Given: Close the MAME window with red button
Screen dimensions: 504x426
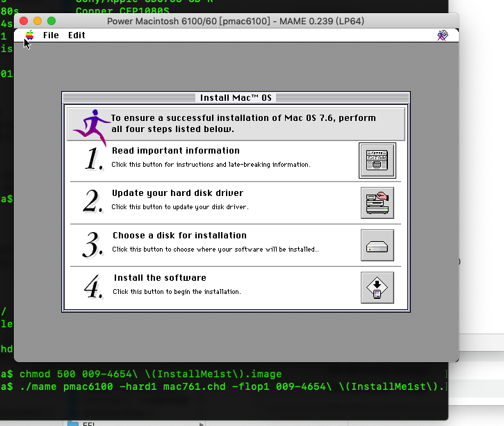Looking at the screenshot, I should coord(24,21).
